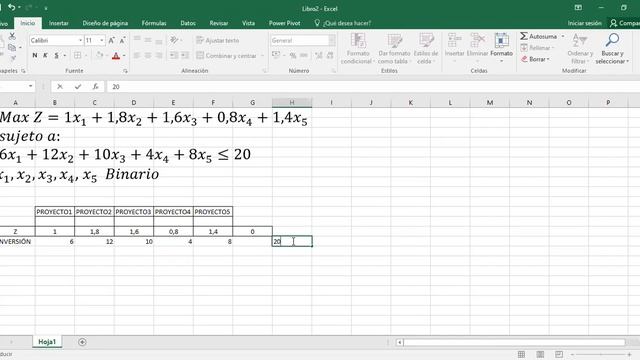640x360 pixels.
Task: Center text horizontally icon
Action: [x=148, y=55]
